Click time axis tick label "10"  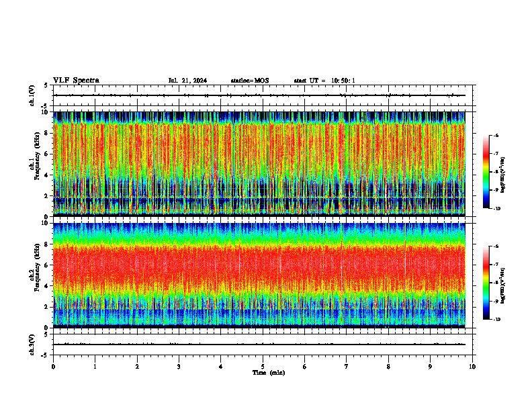tap(472, 367)
